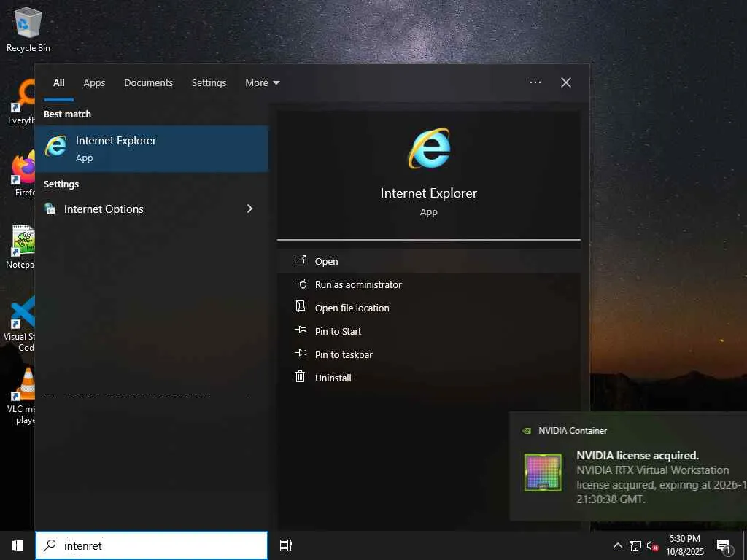Viewport: 747px width, 560px height.
Task: Choose Pin to taskbar
Action: 429,354
